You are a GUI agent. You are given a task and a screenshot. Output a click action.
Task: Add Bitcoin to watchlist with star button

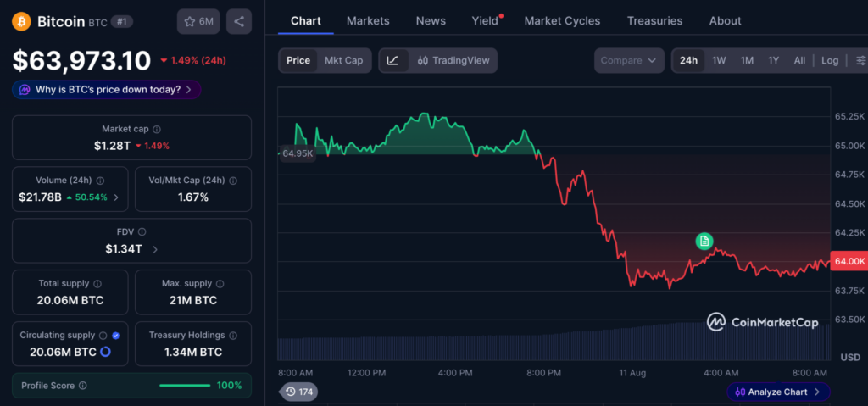coord(198,21)
